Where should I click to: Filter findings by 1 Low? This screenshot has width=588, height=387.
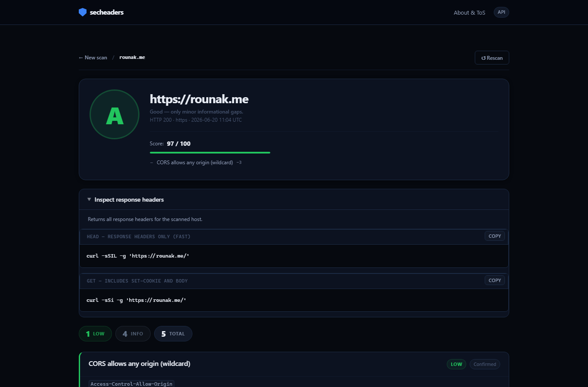[95, 334]
